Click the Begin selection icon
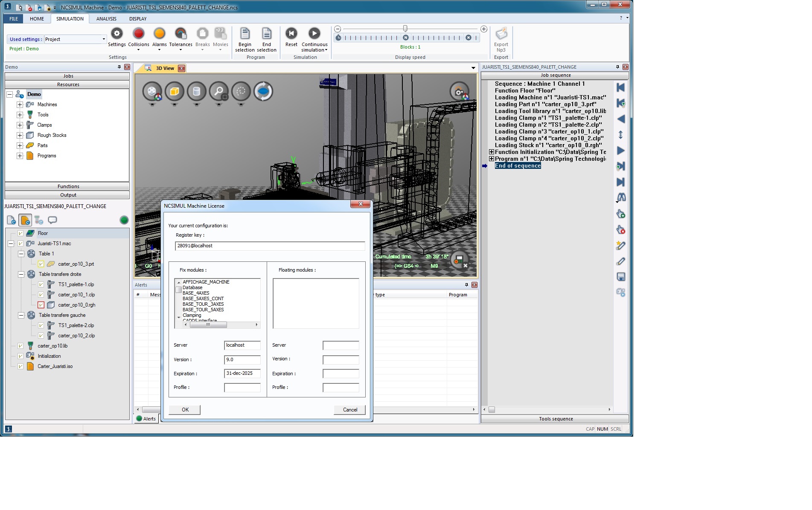Viewport: 812px width, 510px height. click(x=245, y=34)
